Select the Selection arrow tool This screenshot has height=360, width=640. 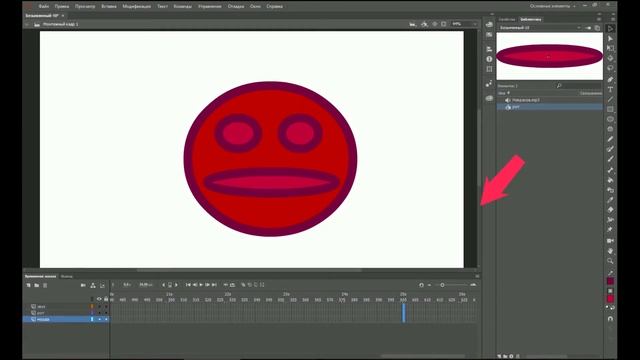tap(610, 29)
